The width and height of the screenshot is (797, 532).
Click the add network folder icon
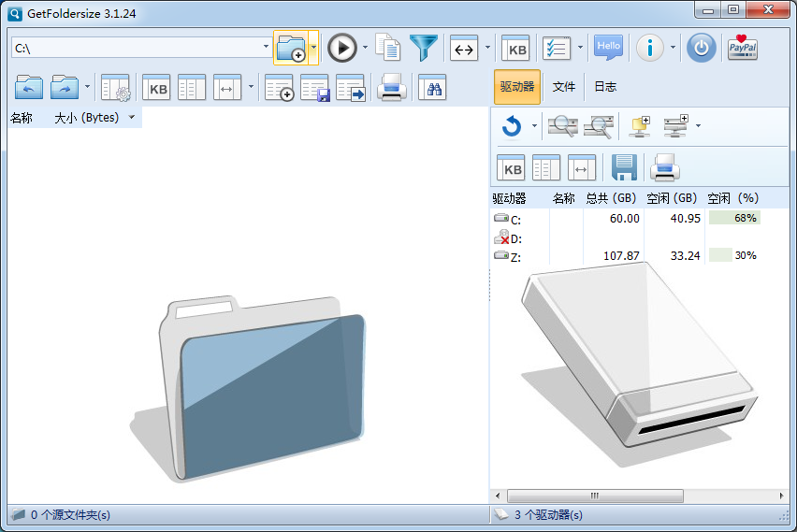641,125
